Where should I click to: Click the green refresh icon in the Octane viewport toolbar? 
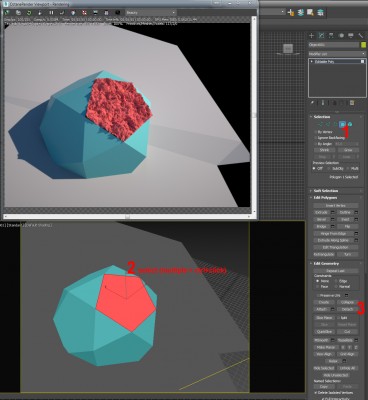pyautogui.click(x=29, y=13)
